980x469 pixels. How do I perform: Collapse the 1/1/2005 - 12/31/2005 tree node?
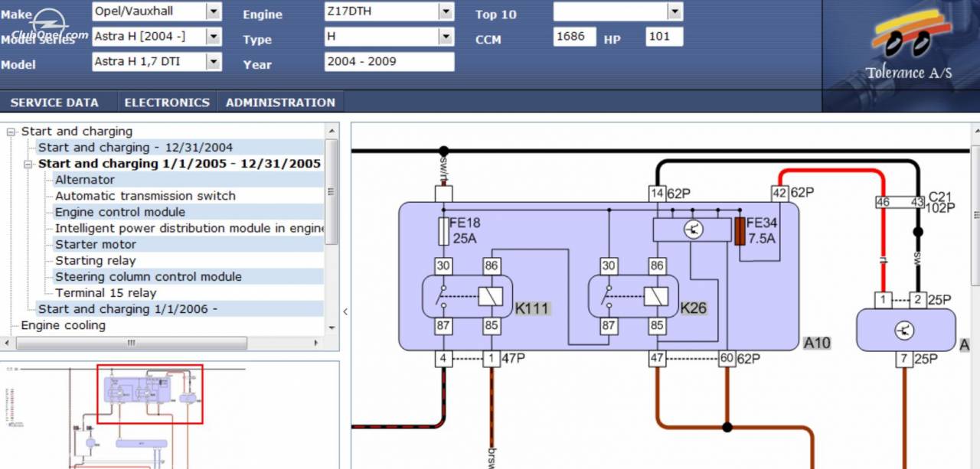pyautogui.click(x=28, y=164)
